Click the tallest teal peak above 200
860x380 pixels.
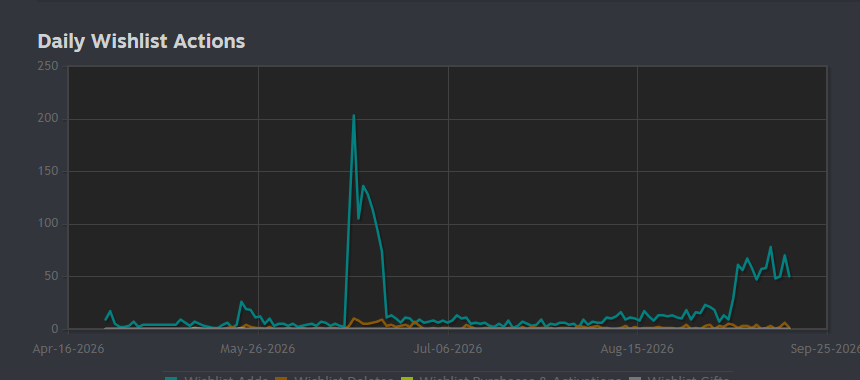tap(354, 115)
